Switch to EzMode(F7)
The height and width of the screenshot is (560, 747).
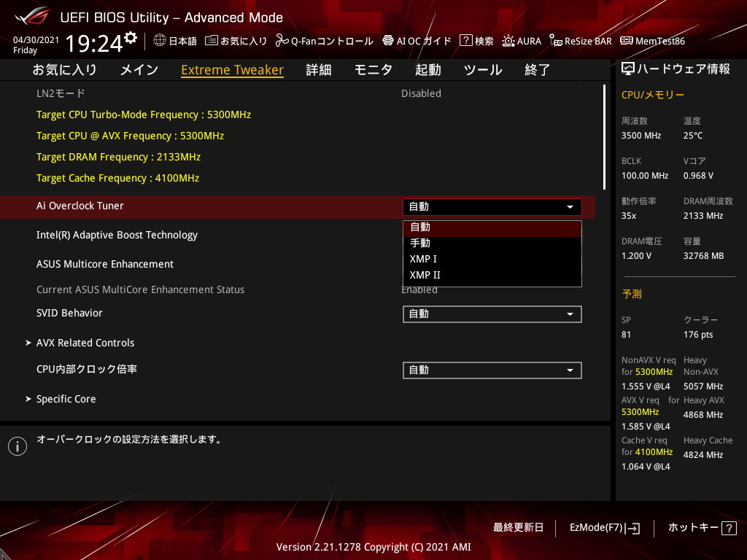(605, 528)
